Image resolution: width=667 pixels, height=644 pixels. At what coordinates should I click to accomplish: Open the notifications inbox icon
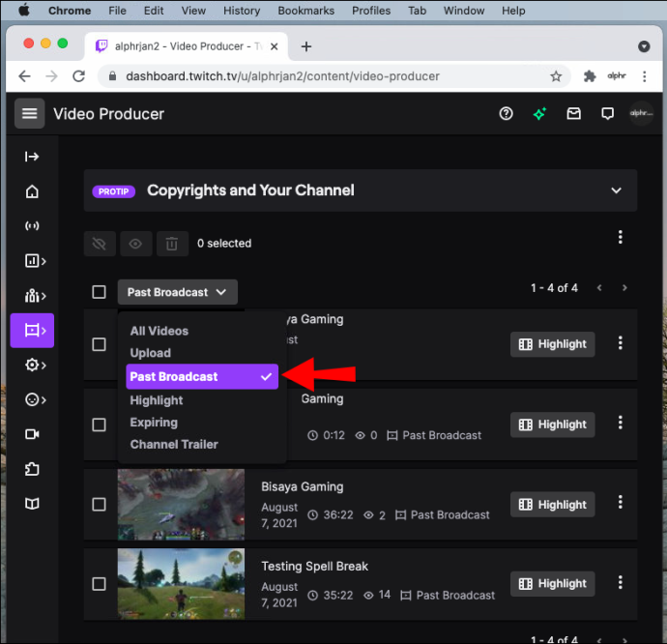573,114
